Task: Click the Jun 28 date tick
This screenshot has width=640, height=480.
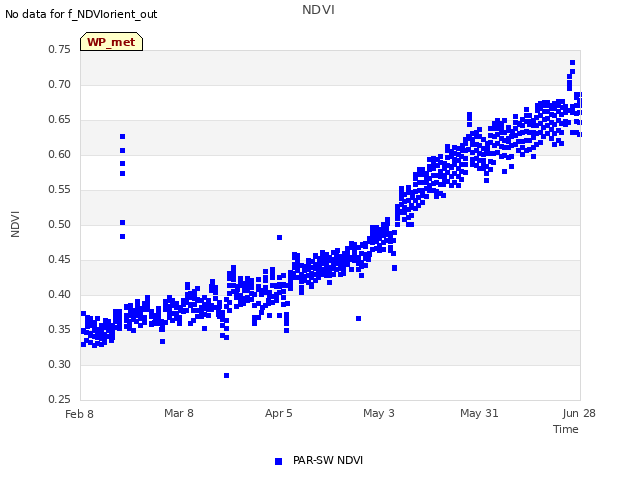Action: (x=579, y=413)
